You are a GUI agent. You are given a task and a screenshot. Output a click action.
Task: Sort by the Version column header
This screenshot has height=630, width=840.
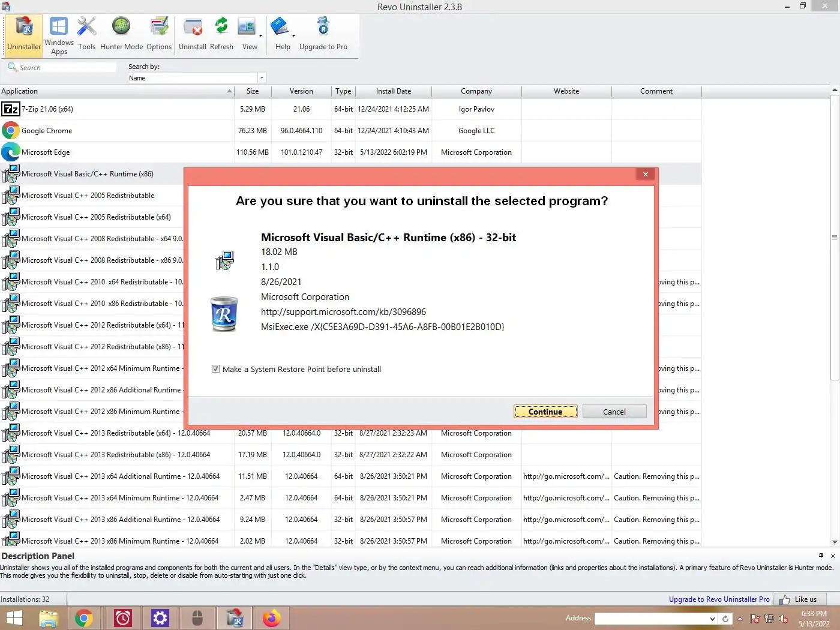click(301, 91)
